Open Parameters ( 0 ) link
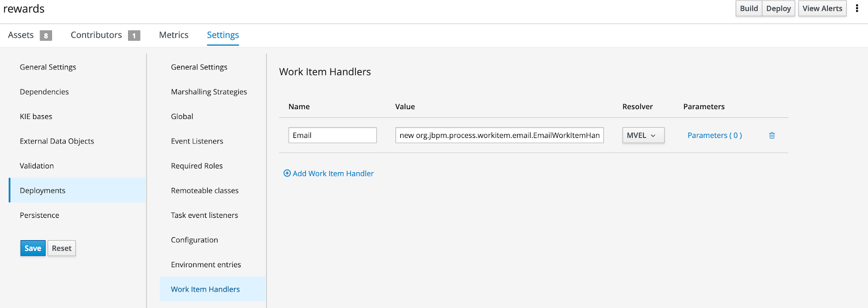 (714, 135)
